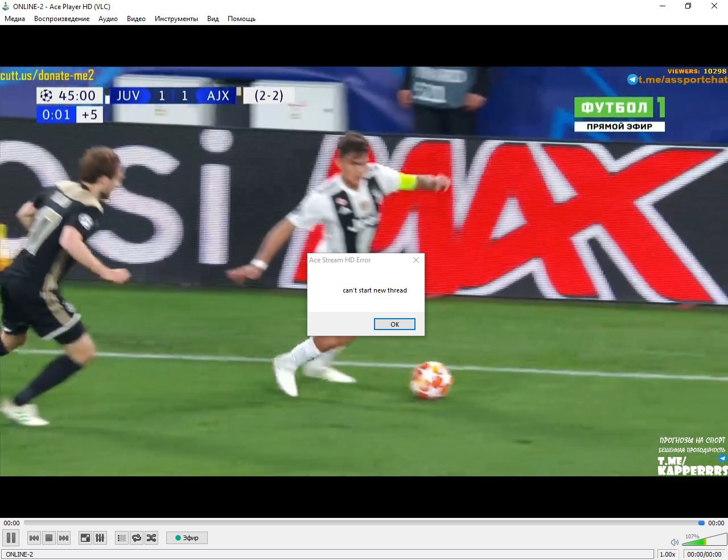Viewport: 728px width, 560px height.
Task: Adjust the volume slider at 107%
Action: pos(704,538)
